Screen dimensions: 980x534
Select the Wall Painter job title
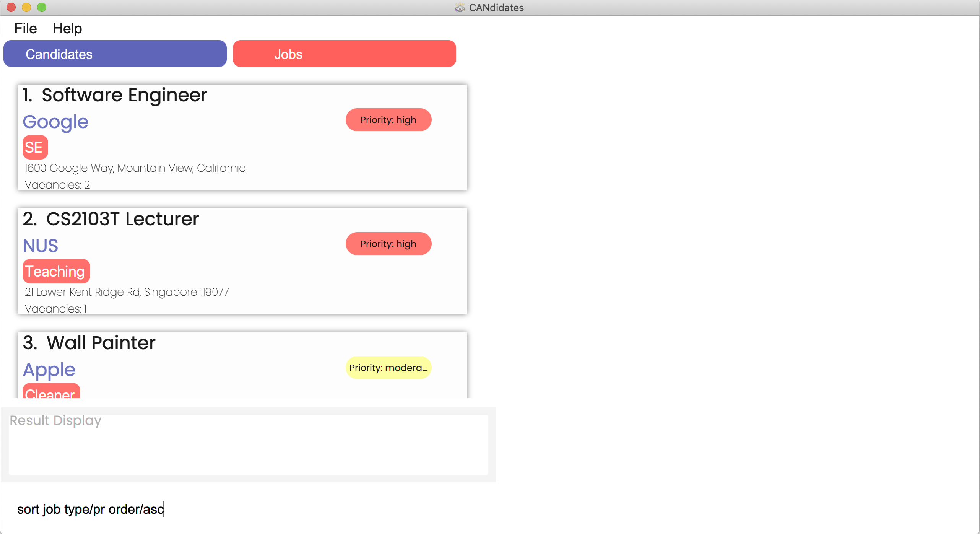tap(101, 343)
